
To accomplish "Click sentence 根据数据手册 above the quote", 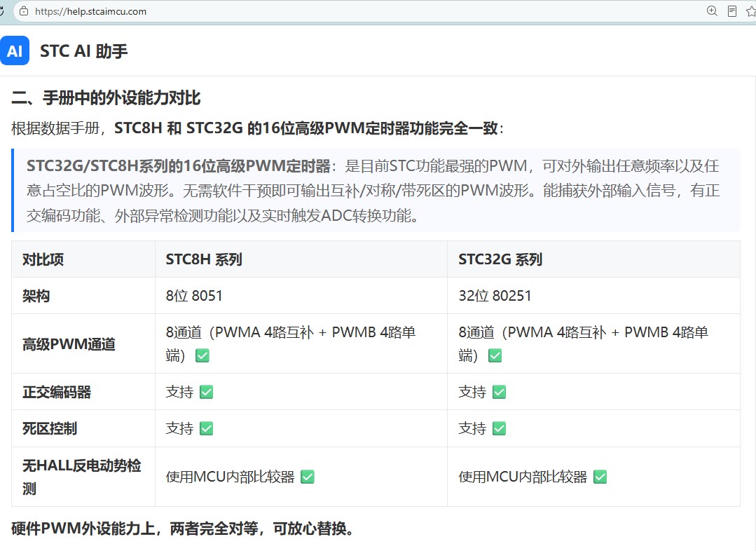I will pyautogui.click(x=257, y=128).
